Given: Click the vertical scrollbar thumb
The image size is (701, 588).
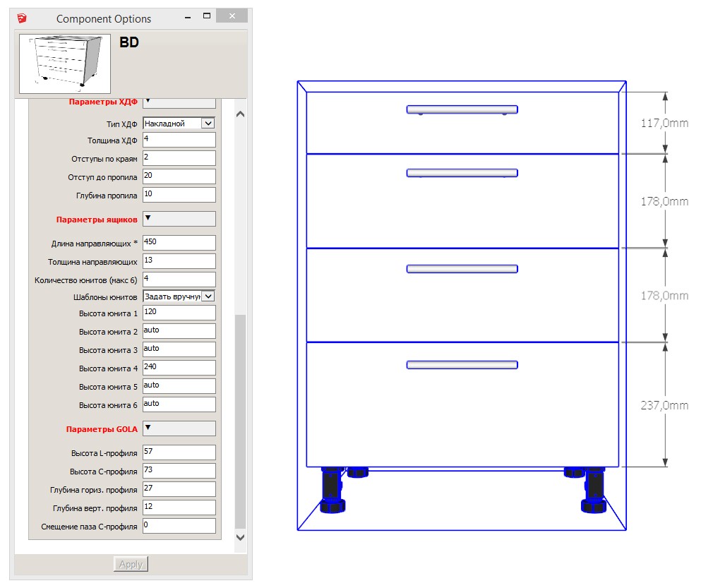Looking at the screenshot, I should coord(240,420).
